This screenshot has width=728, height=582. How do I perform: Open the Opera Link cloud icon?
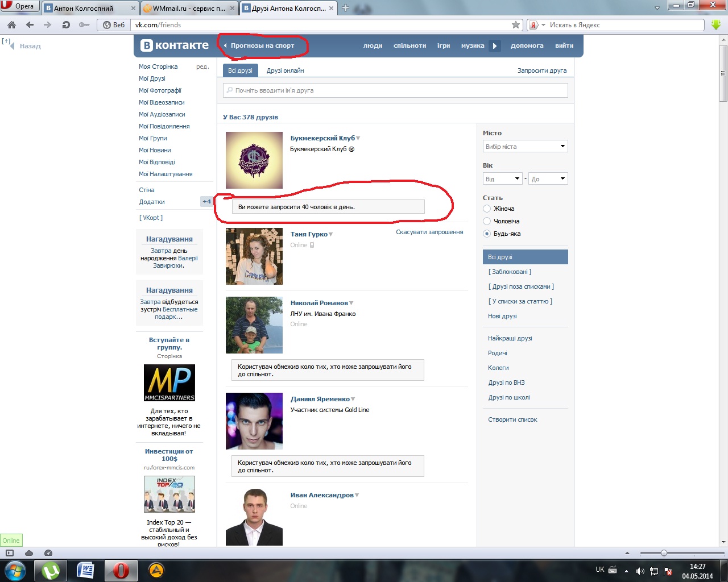(29, 553)
